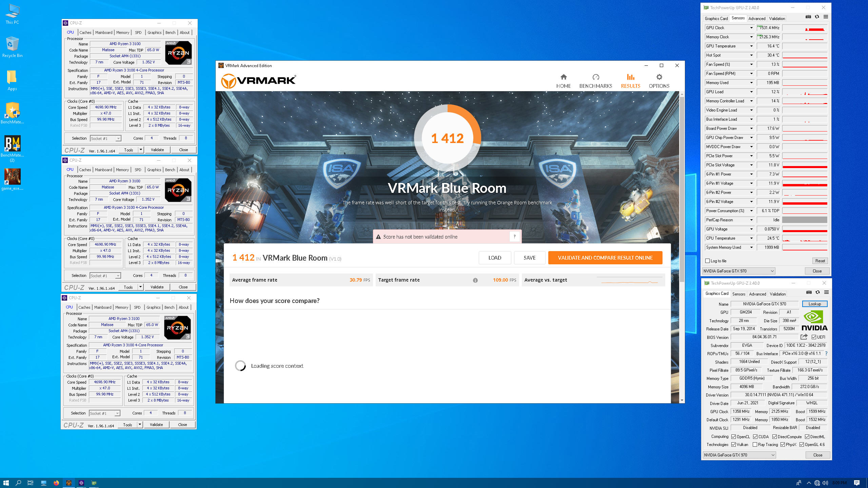This screenshot has height=488, width=868.
Task: Click refresh icon in GPU-Z Sensors window
Action: (817, 17)
